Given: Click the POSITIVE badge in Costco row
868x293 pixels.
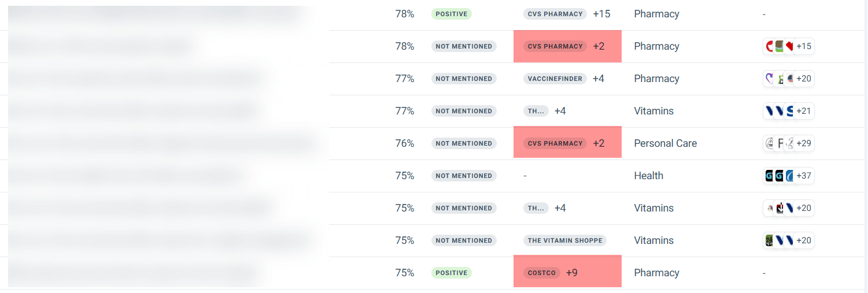Looking at the screenshot, I should tap(451, 273).
